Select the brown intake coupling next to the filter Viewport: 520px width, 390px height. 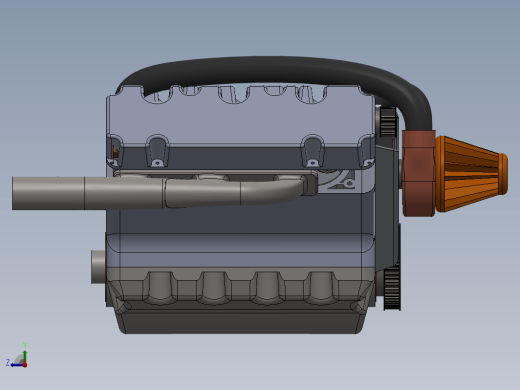click(x=419, y=173)
